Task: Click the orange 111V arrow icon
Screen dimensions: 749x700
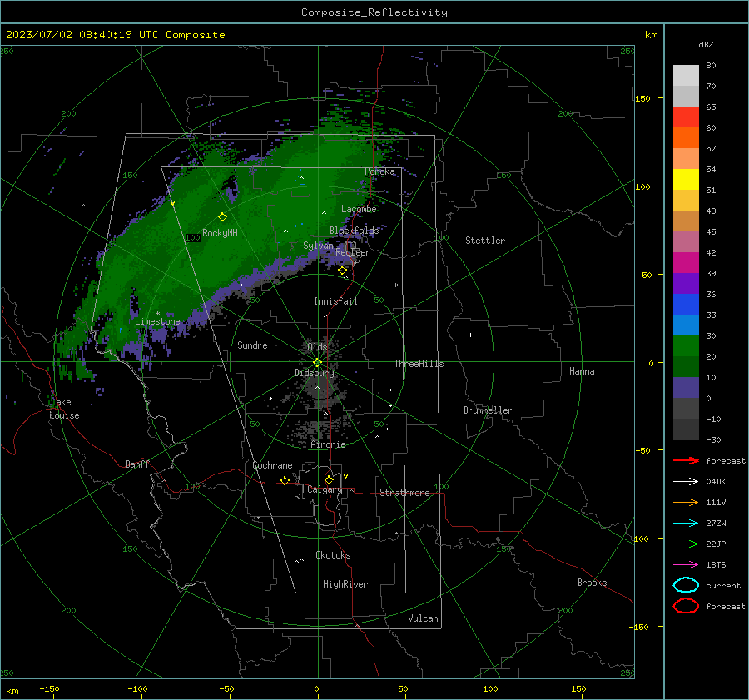Action: click(686, 502)
